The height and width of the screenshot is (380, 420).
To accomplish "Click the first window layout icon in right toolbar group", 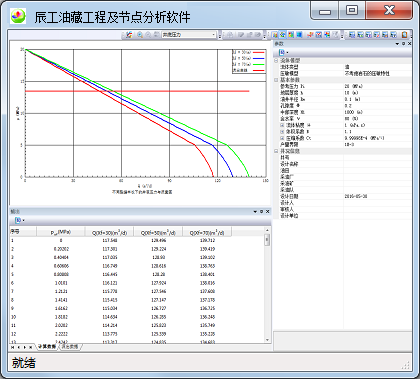I will [352, 35].
